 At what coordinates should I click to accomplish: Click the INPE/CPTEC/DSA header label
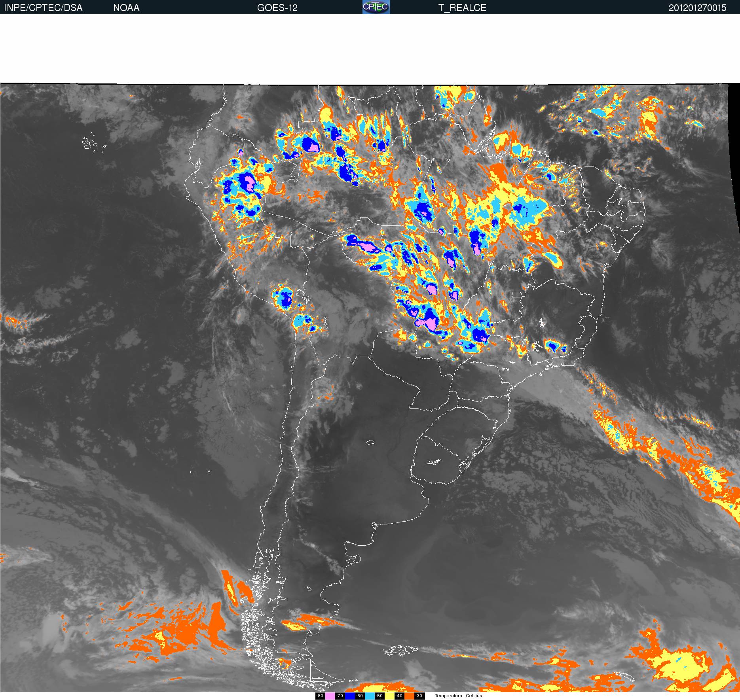pyautogui.click(x=43, y=8)
